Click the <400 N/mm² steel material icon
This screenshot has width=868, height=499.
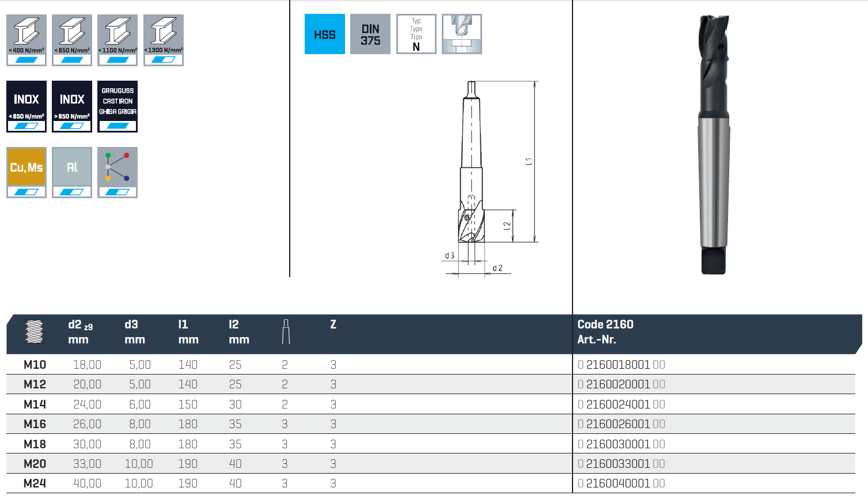pyautogui.click(x=26, y=40)
